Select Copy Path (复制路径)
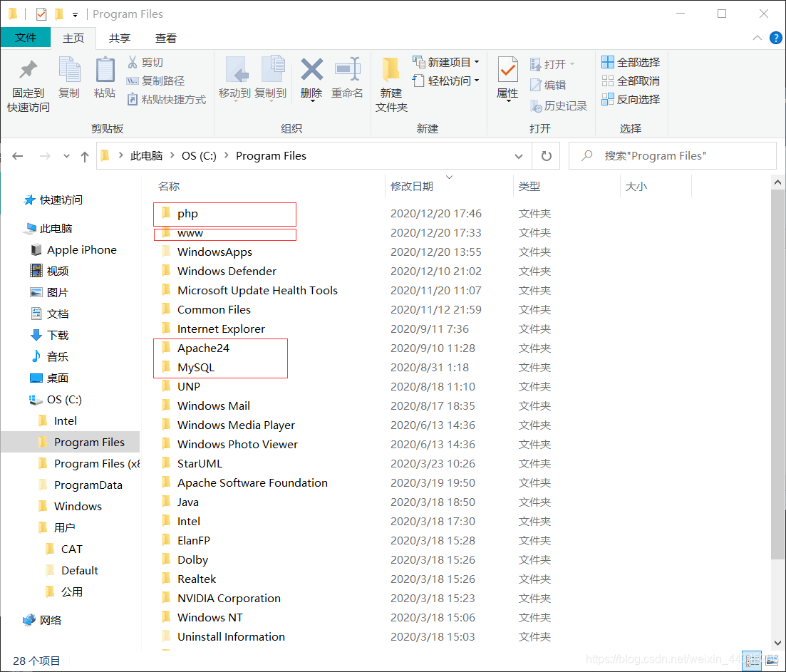 click(x=156, y=81)
